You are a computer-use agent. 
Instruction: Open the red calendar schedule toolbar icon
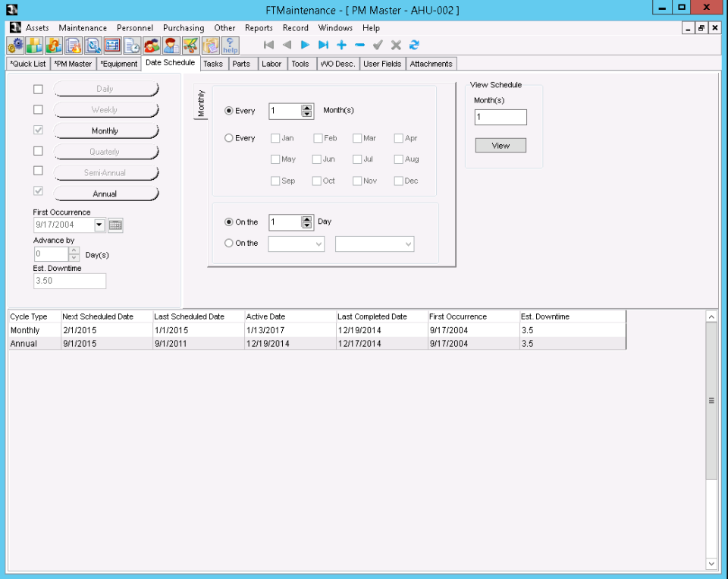tap(113, 46)
